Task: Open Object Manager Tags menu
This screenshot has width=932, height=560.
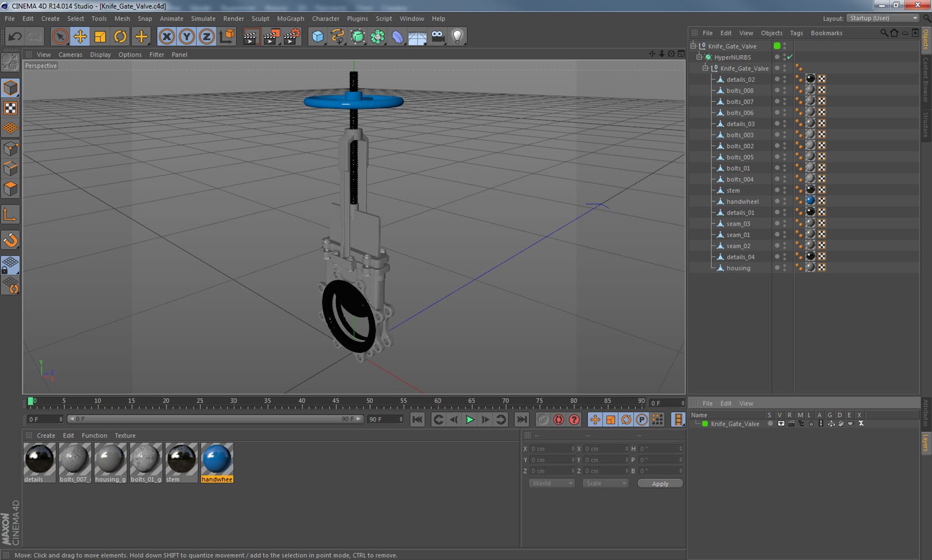Action: (x=797, y=33)
